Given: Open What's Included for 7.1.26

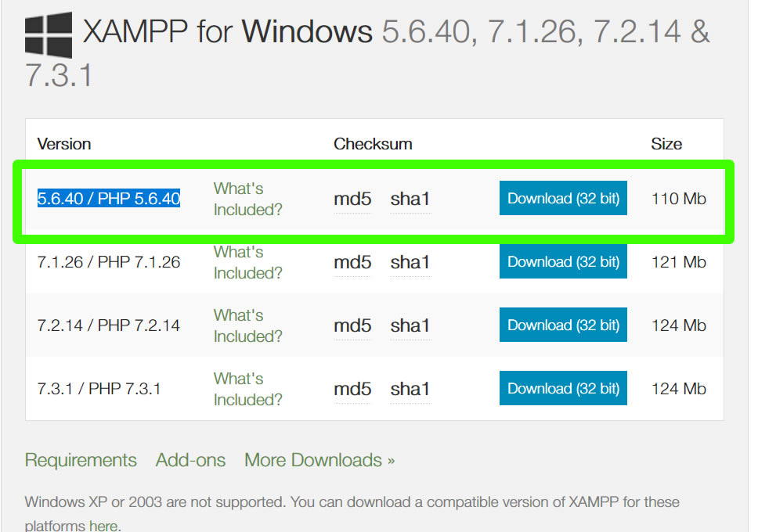Looking at the screenshot, I should (x=247, y=263).
